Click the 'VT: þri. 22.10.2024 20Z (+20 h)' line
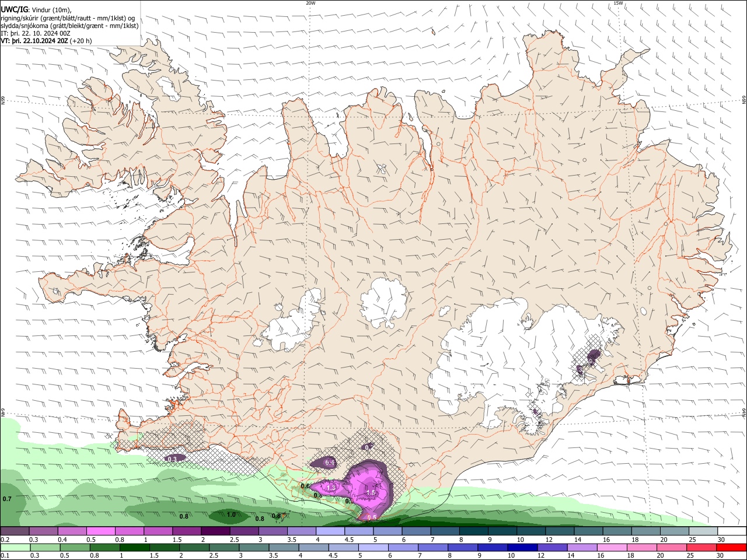747x560 pixels. (x=46, y=41)
